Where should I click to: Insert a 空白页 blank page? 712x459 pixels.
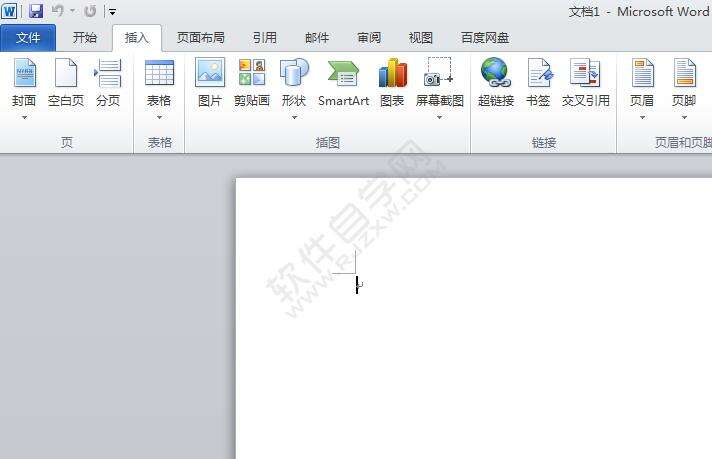pyautogui.click(x=66, y=83)
